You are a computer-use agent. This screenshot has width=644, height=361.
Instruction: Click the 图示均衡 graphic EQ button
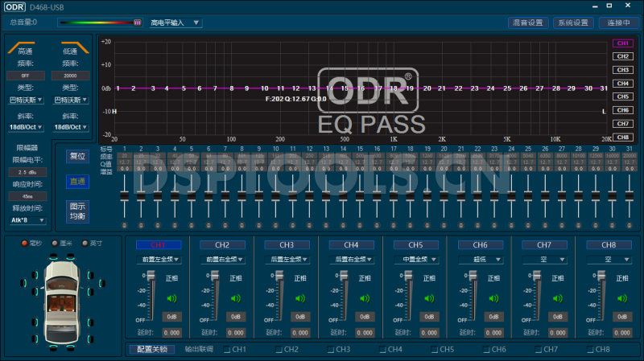click(77, 211)
